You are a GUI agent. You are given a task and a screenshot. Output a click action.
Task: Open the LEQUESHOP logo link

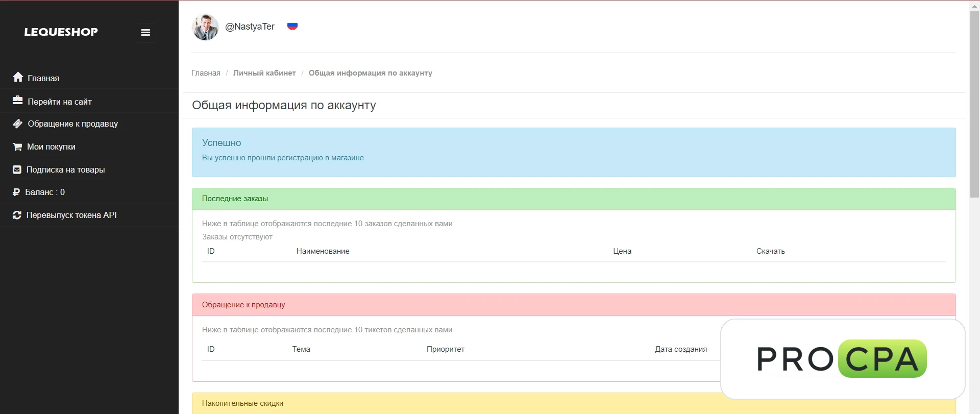[61, 32]
